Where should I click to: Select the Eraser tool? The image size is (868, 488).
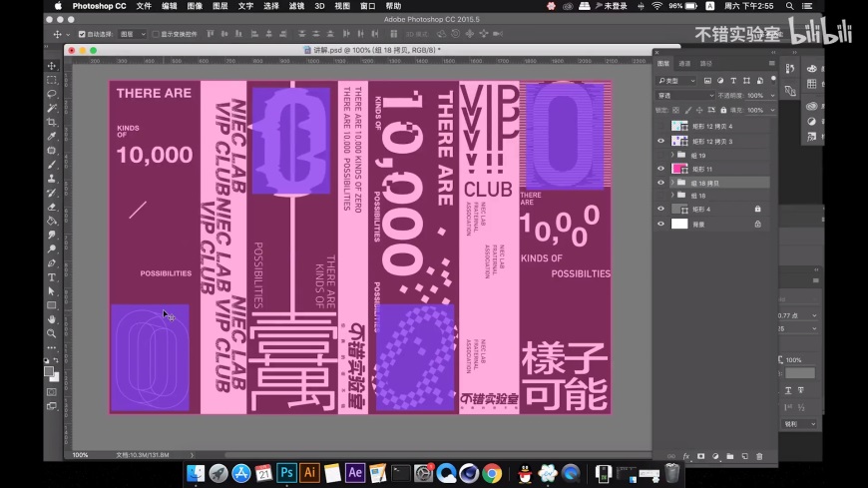click(52, 207)
